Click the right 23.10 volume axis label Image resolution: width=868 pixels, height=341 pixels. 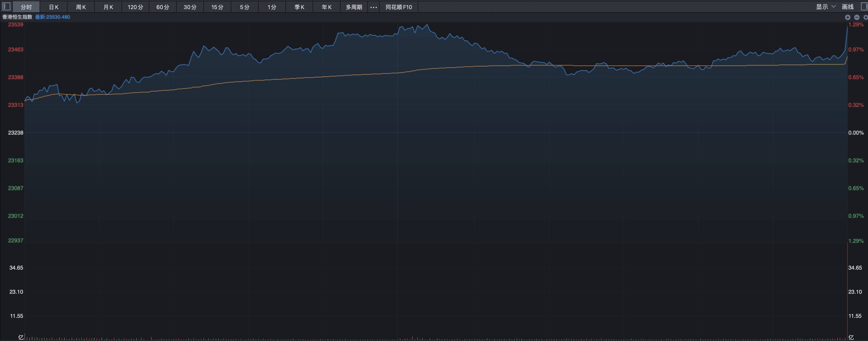point(855,292)
